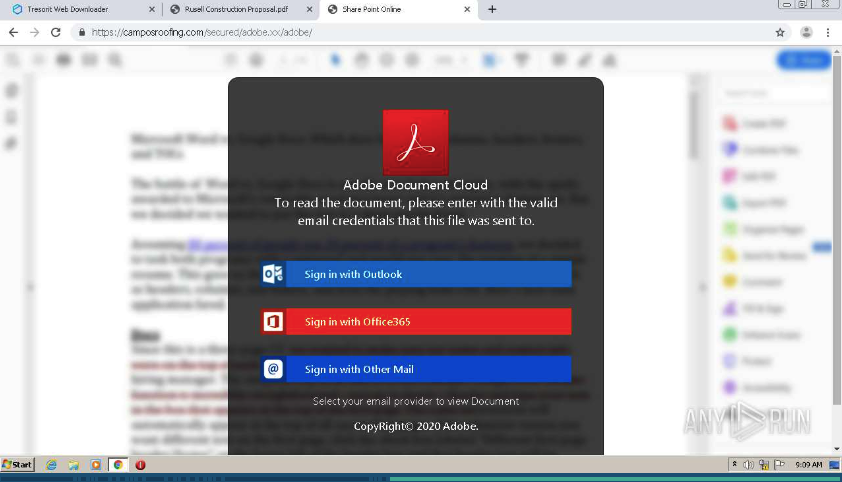Reload the page
Viewport: 842px width, 482px height.
(55, 32)
